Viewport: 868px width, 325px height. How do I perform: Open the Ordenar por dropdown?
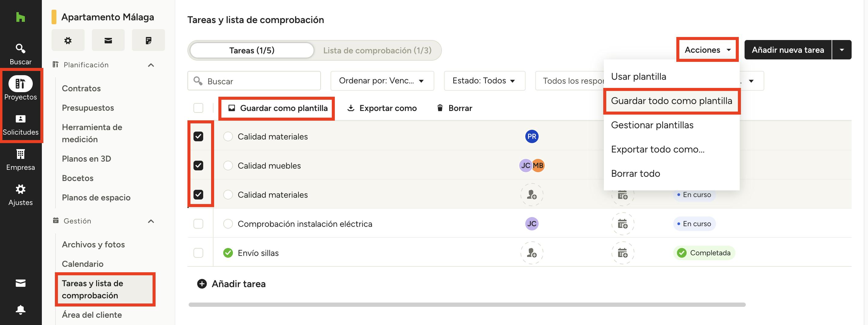tap(382, 81)
